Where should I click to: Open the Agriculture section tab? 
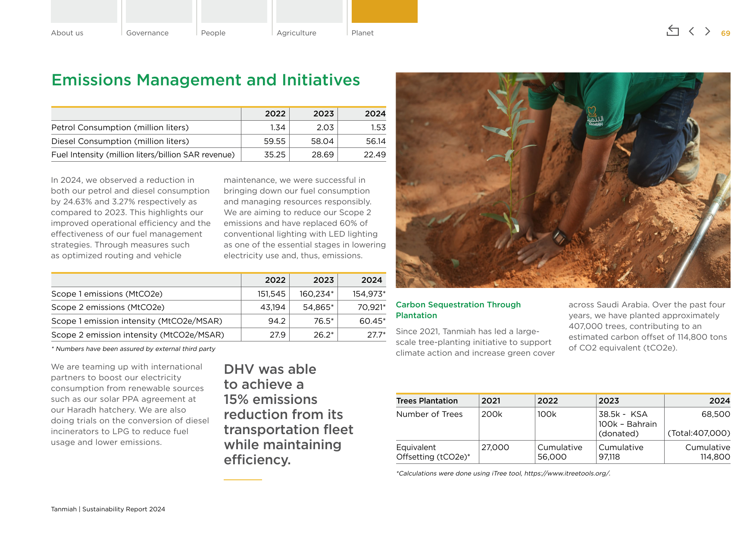pyautogui.click(x=309, y=19)
